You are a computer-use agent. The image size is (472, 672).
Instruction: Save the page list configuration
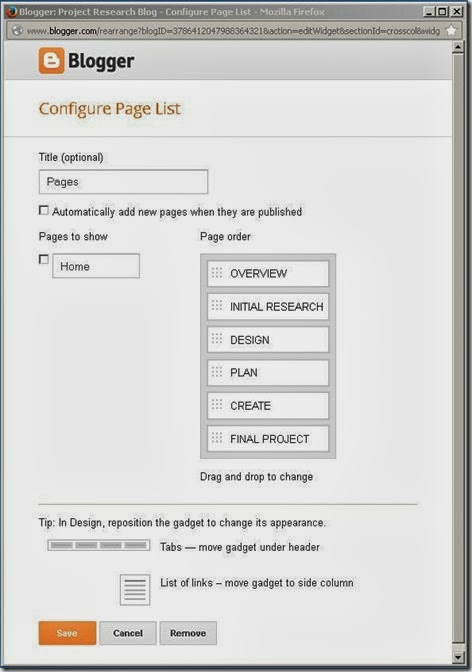pos(67,633)
